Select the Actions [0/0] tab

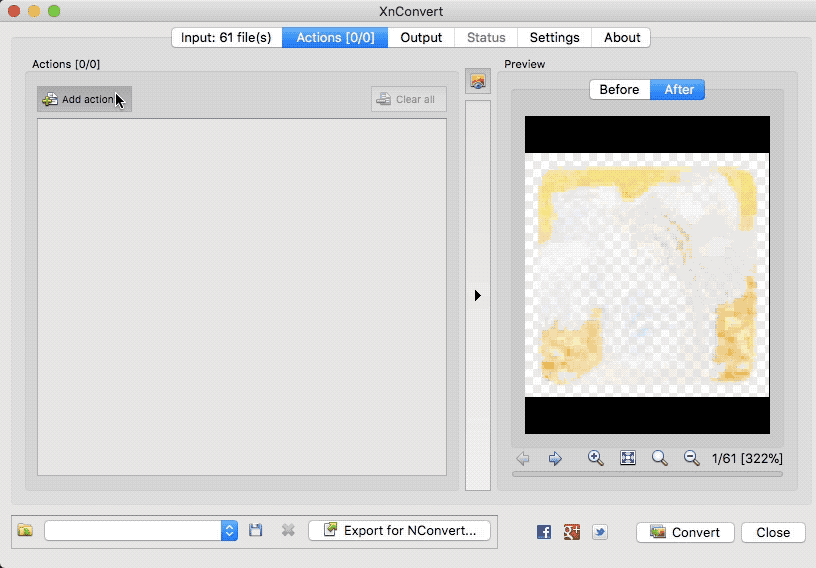pos(335,37)
